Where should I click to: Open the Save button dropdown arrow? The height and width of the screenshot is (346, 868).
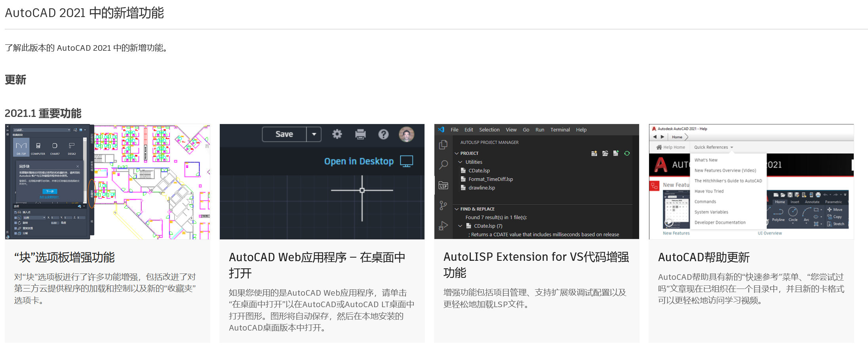click(x=314, y=134)
